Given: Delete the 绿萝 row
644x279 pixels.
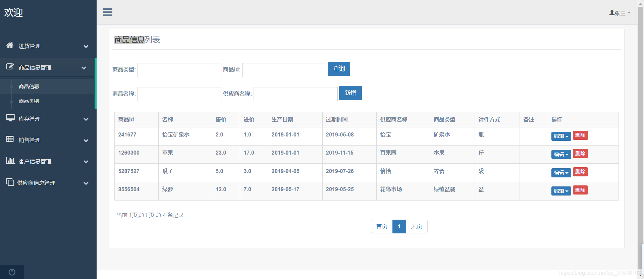Looking at the screenshot, I should pyautogui.click(x=580, y=190).
